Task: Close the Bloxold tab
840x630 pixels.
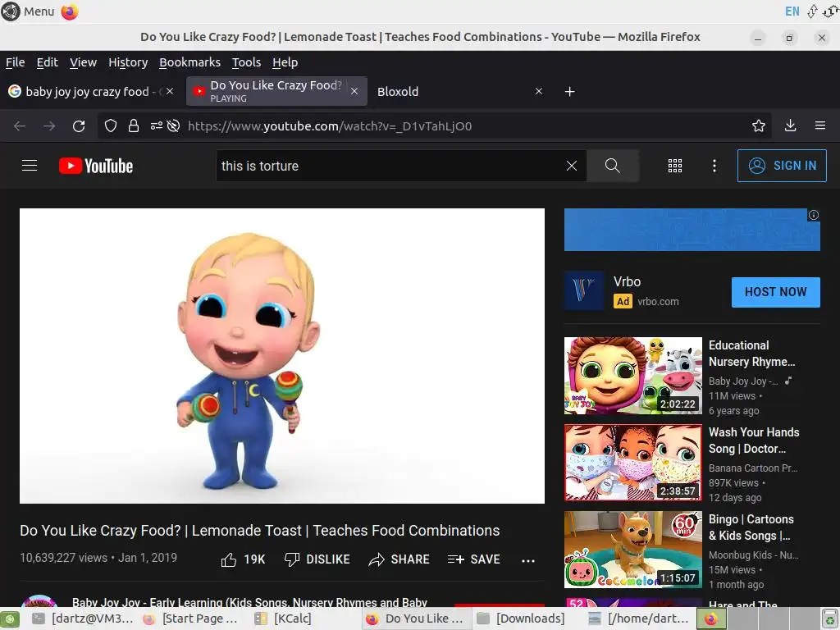Action: (539, 92)
